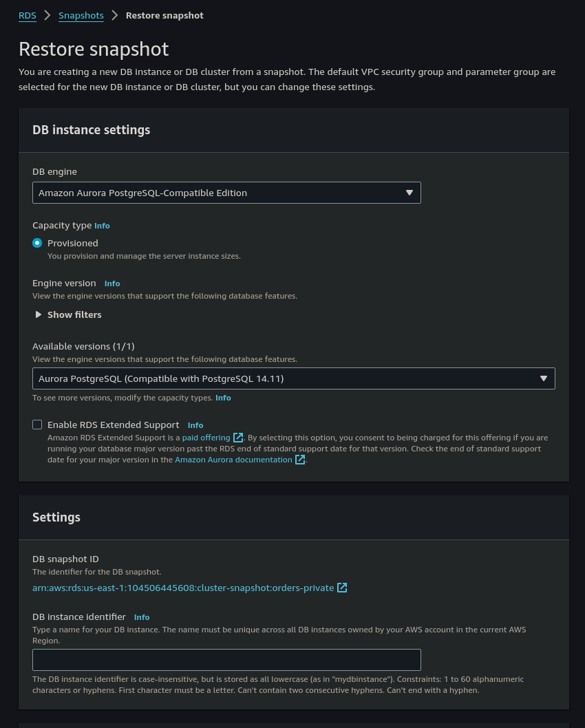The image size is (585, 728).
Task: Click the Available versions dropdown arrow
Action: pyautogui.click(x=544, y=378)
